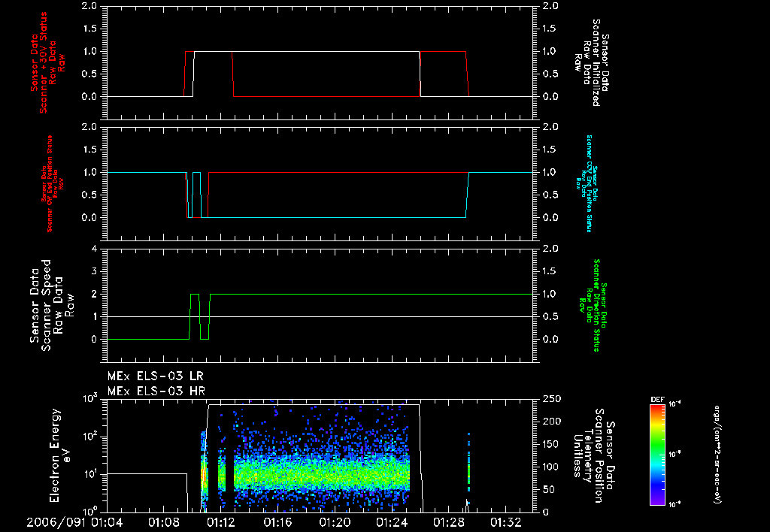Click the 10^2 tick on Electron Energy axis

tap(90, 437)
